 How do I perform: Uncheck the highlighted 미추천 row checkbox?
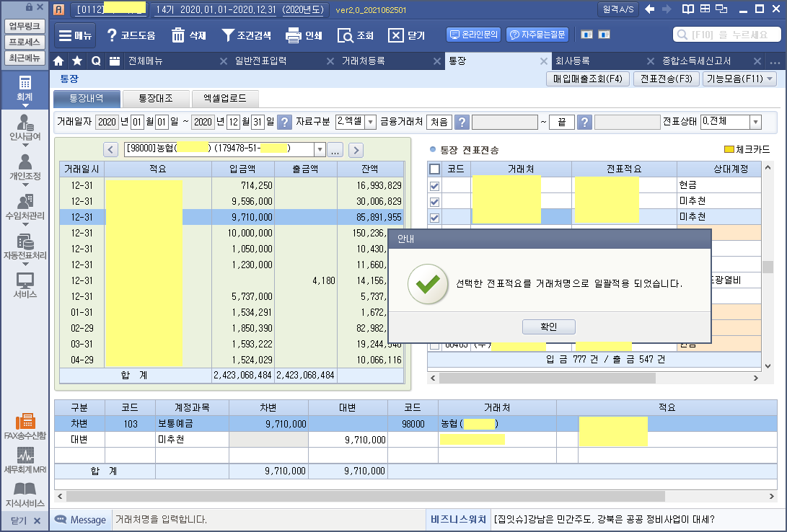[434, 217]
